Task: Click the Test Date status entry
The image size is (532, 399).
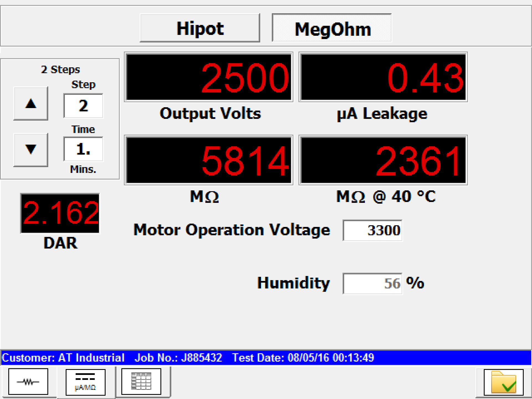Action: [303, 358]
